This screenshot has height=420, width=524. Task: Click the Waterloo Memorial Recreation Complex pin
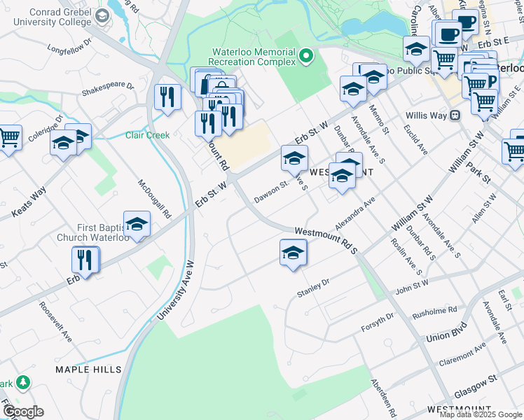point(305,56)
